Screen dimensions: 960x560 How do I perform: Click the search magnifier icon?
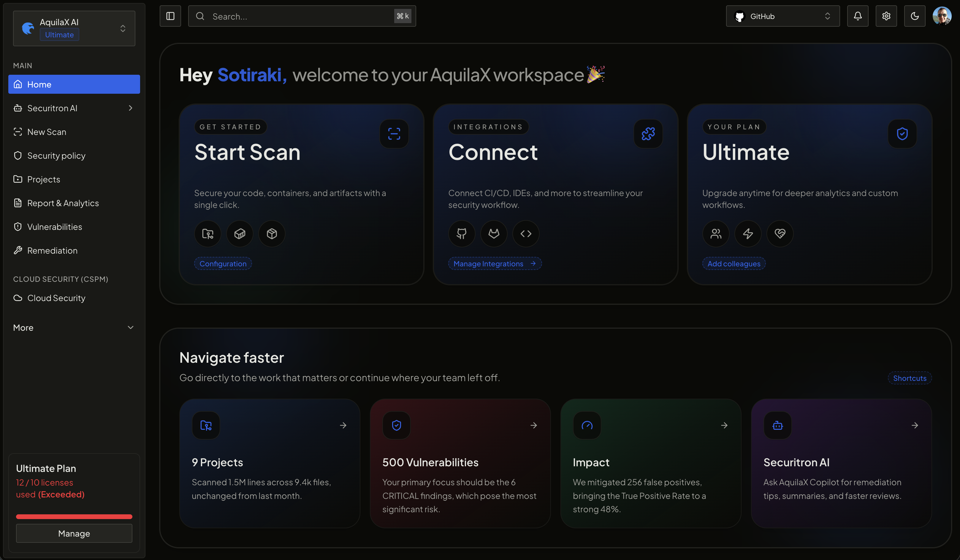click(x=200, y=16)
